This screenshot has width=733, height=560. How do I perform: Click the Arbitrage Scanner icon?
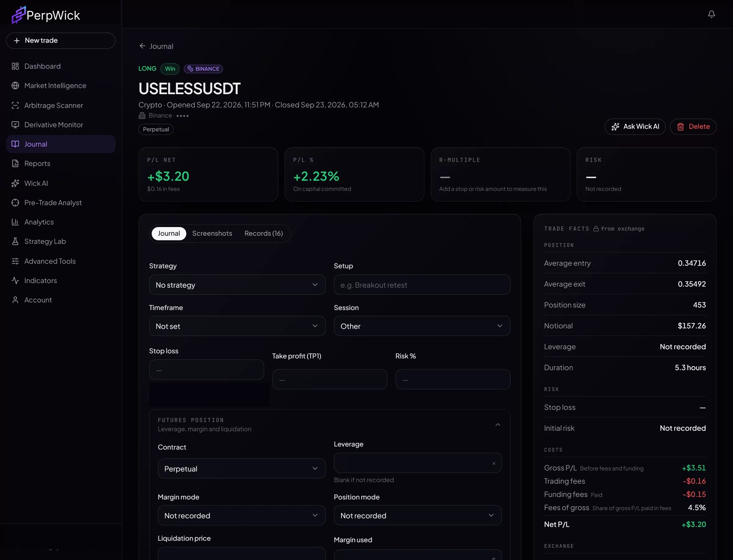[x=15, y=105]
